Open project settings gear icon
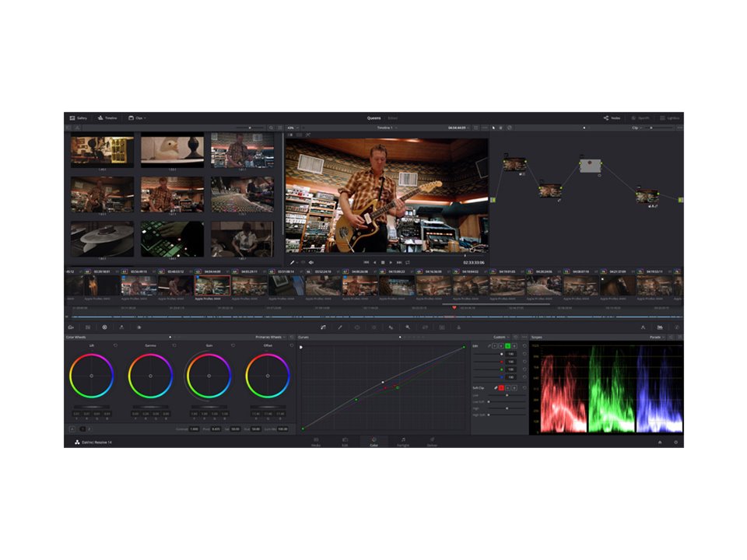The width and height of the screenshot is (747, 560). click(x=675, y=442)
